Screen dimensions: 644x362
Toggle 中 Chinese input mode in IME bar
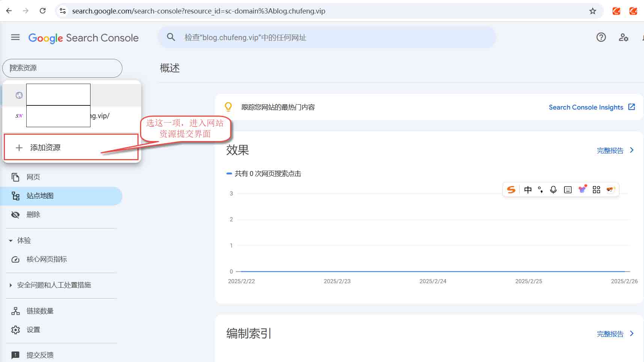coord(528,189)
